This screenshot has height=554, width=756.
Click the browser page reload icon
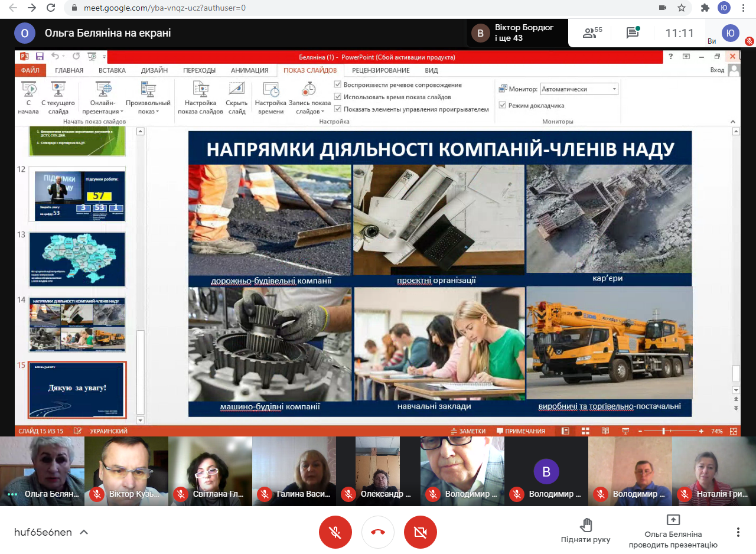click(51, 8)
